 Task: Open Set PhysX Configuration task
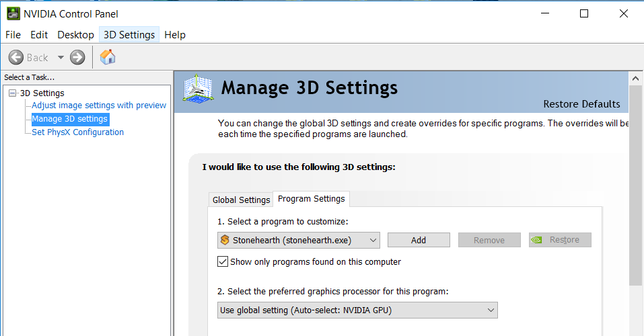77,132
